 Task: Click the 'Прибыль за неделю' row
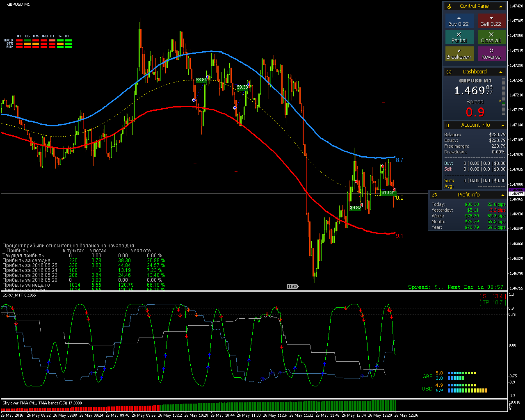(84, 285)
